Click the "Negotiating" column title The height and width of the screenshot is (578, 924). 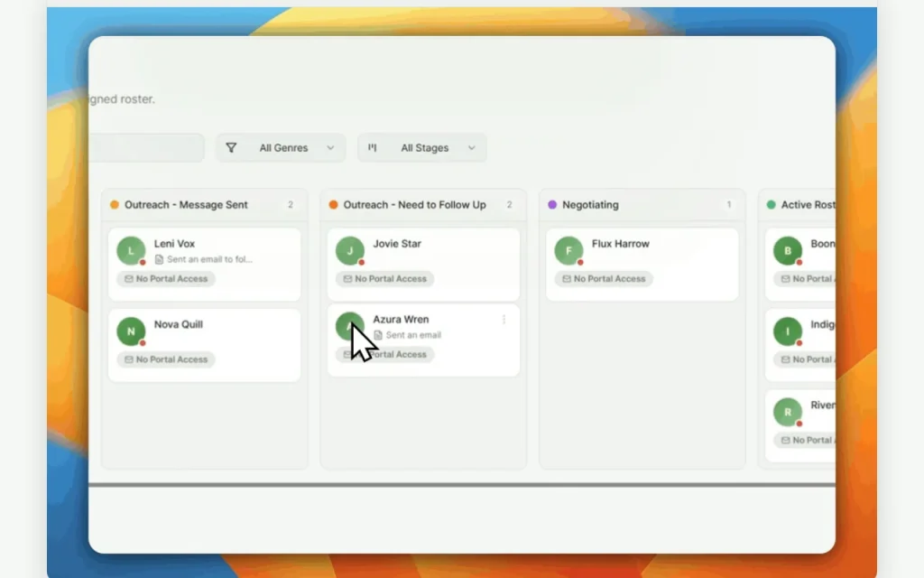point(590,205)
